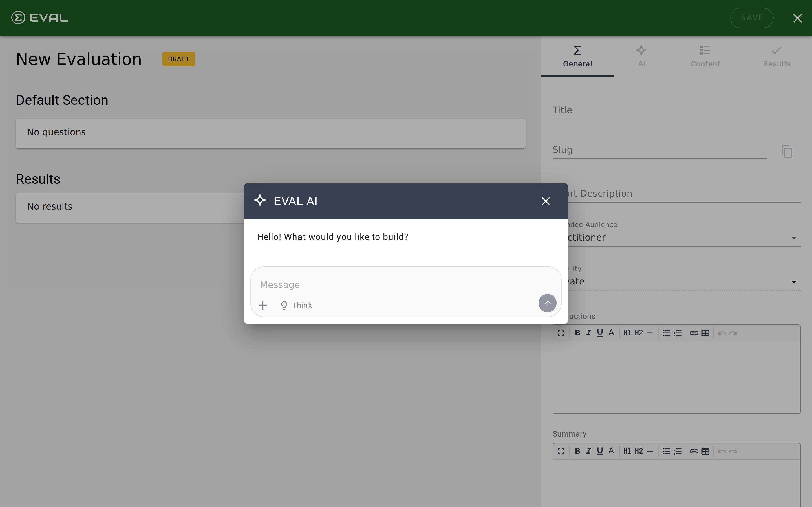Open the attachment plus menu in EVAL AI
Image resolution: width=812 pixels, height=507 pixels.
click(x=263, y=305)
